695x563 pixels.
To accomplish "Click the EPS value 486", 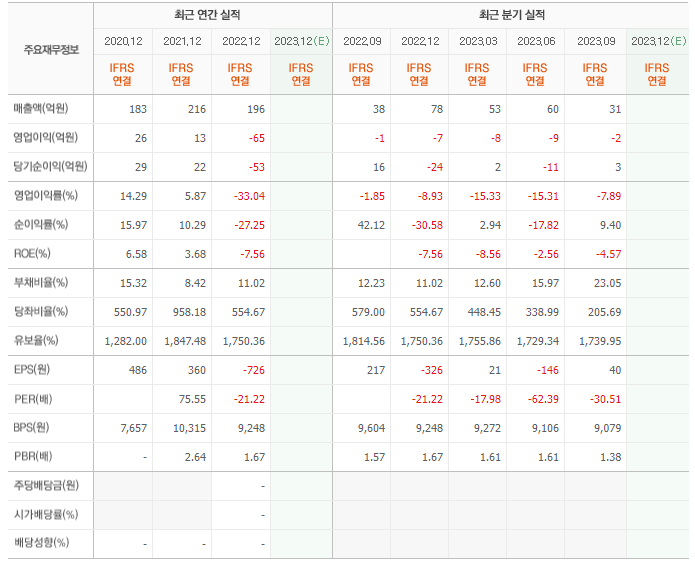I will coord(138,370).
